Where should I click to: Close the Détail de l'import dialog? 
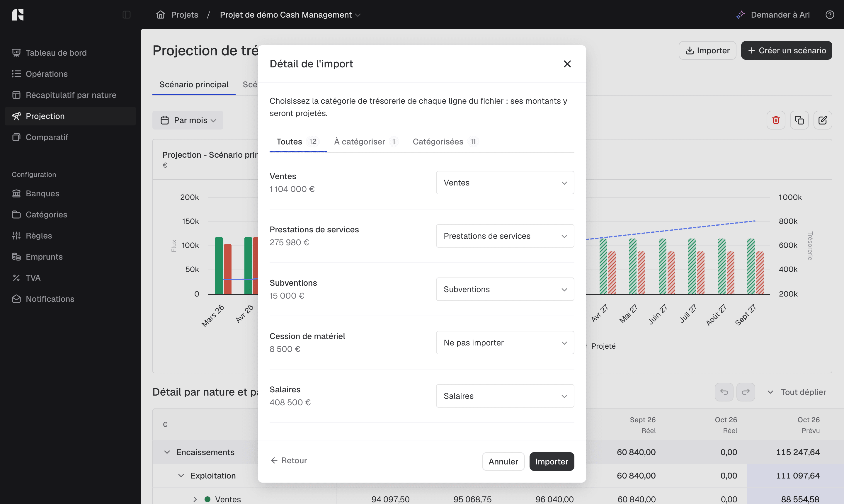point(567,64)
